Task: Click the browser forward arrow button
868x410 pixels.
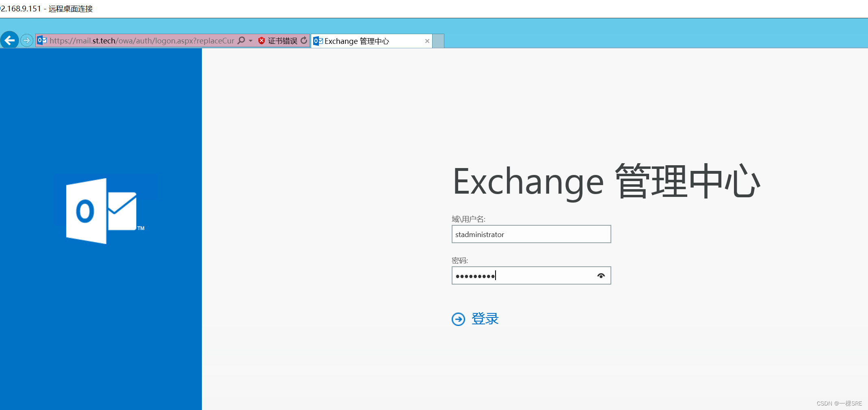Action: 27,40
